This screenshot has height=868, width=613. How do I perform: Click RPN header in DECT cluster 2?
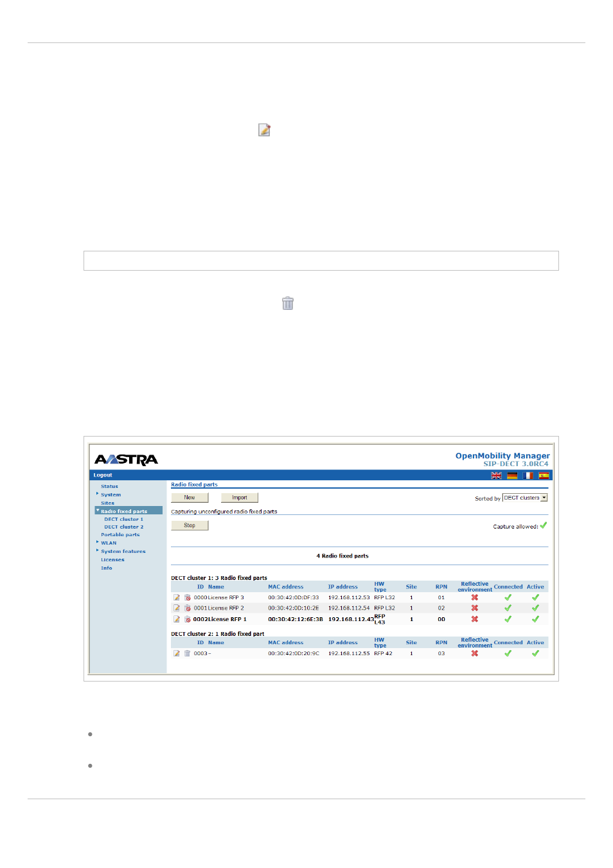(x=441, y=643)
